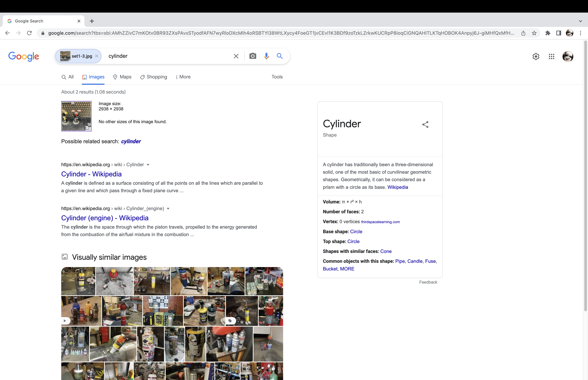This screenshot has width=588, height=380.
Task: Click the uploaded source image thumbnail
Action: point(76,116)
